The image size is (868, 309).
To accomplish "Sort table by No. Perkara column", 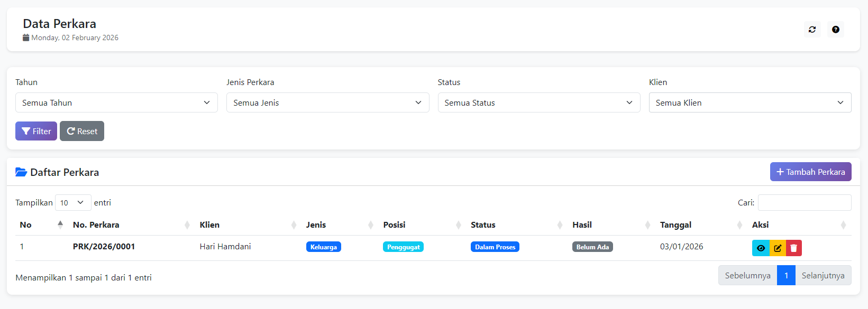I will coord(132,225).
